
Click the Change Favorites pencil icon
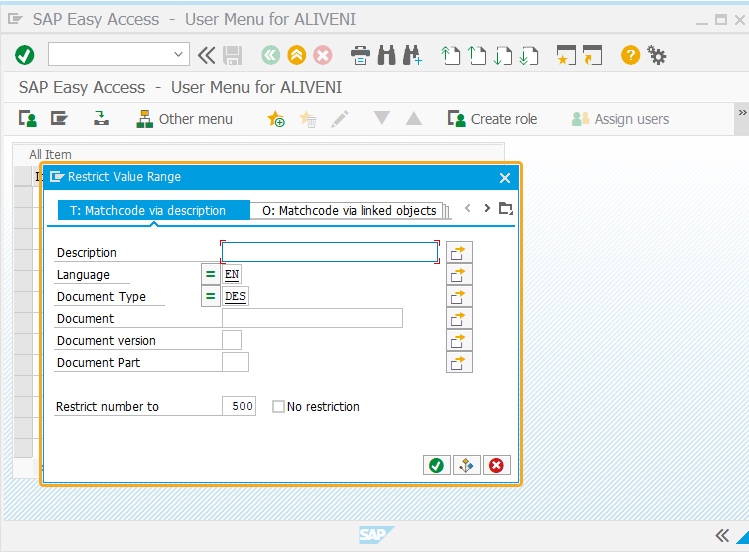click(x=340, y=119)
